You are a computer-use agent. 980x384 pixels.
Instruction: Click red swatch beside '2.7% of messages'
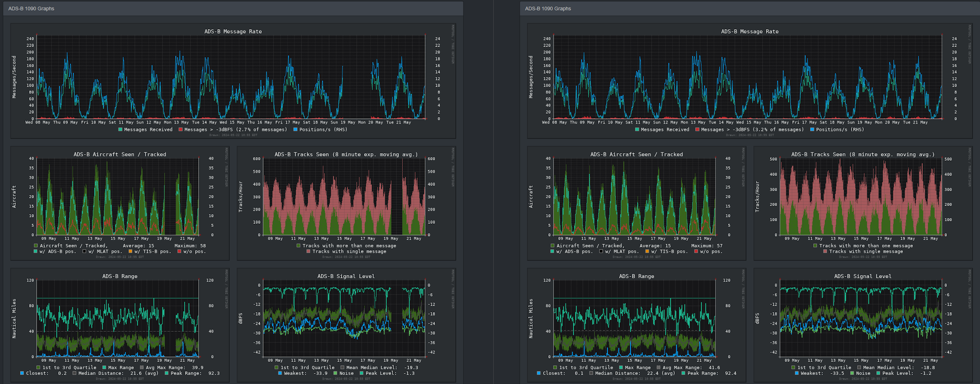pos(180,129)
